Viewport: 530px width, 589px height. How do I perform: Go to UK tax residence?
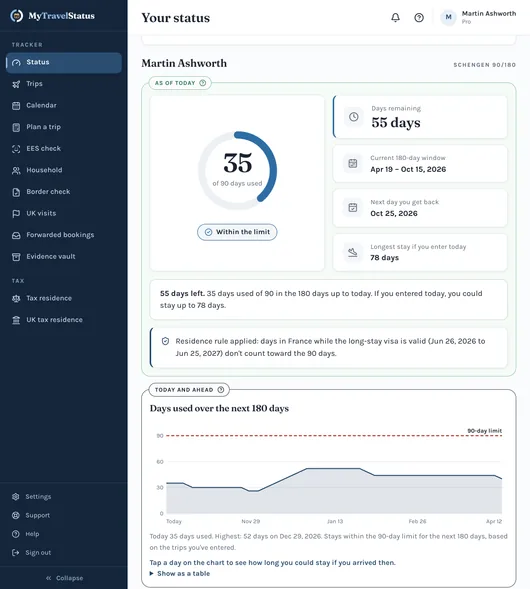click(54, 320)
